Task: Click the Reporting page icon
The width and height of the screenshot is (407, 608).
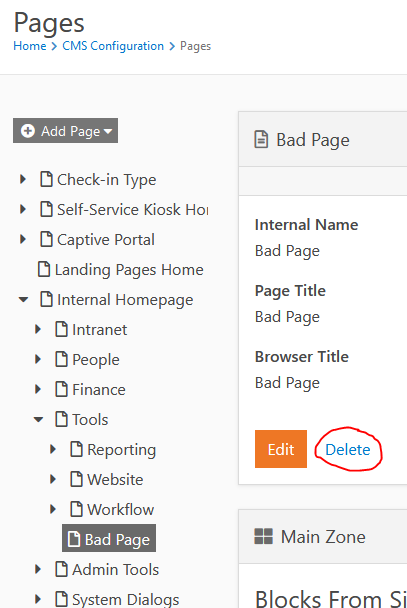Action: point(76,449)
